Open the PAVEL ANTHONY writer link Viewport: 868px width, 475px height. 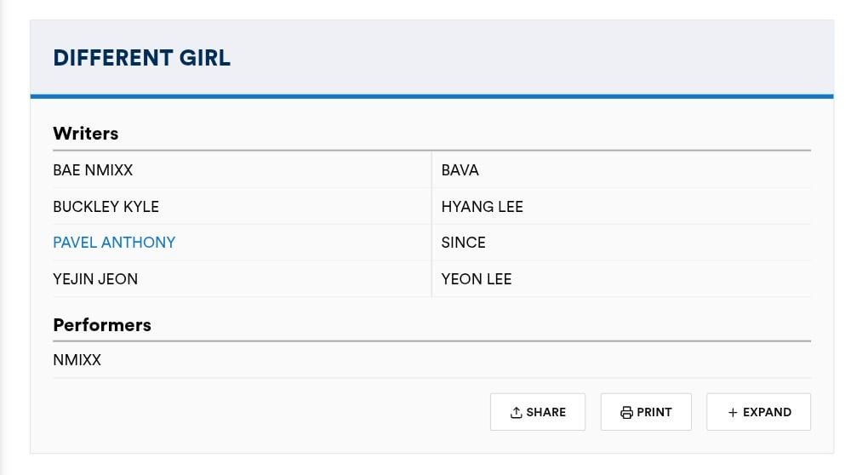point(114,243)
